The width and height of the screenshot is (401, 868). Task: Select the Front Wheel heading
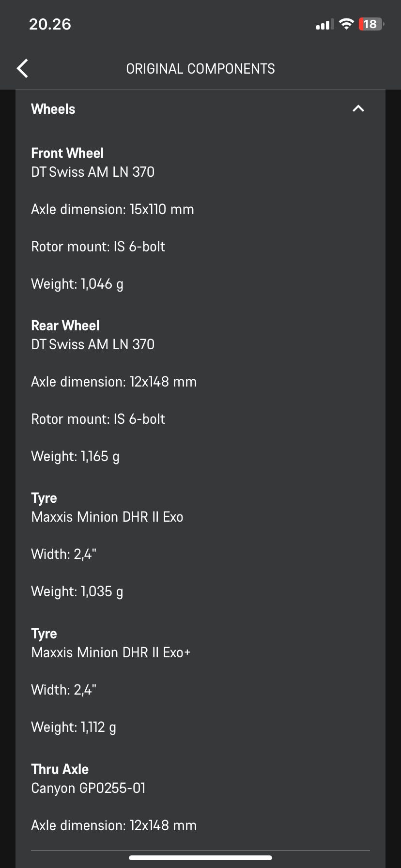67,153
